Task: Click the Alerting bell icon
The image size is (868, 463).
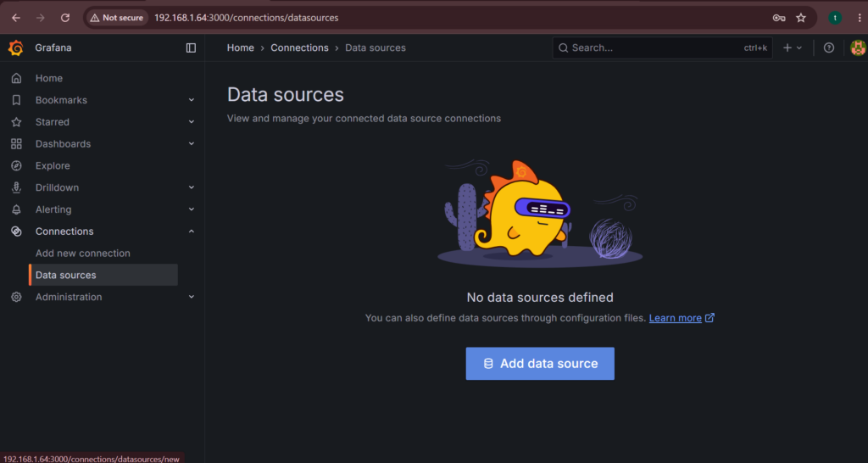Action: pos(17,209)
